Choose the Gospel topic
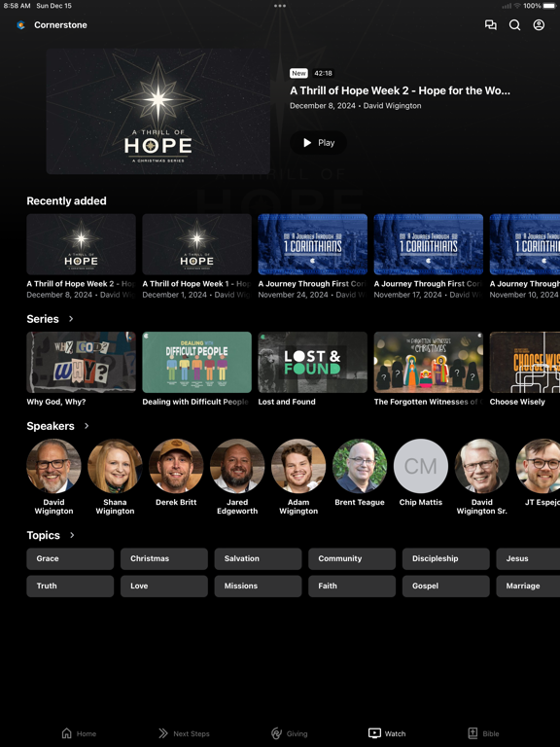 pos(445,586)
